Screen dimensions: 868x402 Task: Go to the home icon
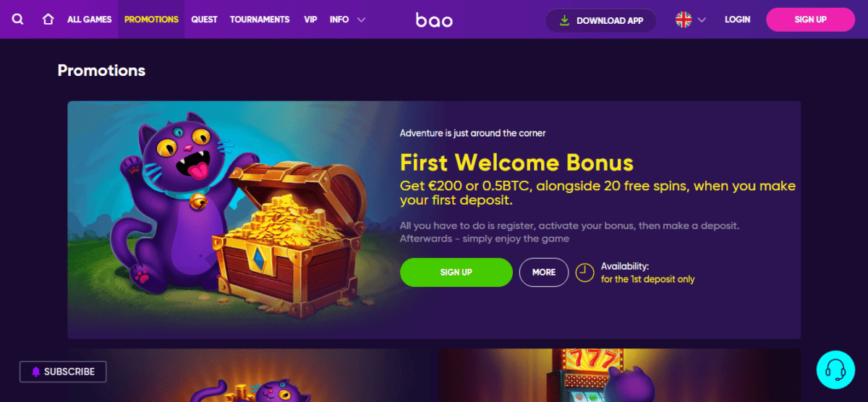pyautogui.click(x=48, y=20)
